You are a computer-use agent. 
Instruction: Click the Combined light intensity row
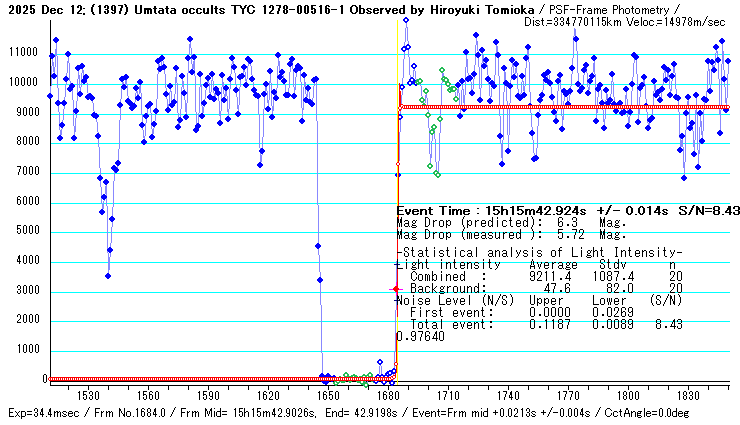click(541, 275)
